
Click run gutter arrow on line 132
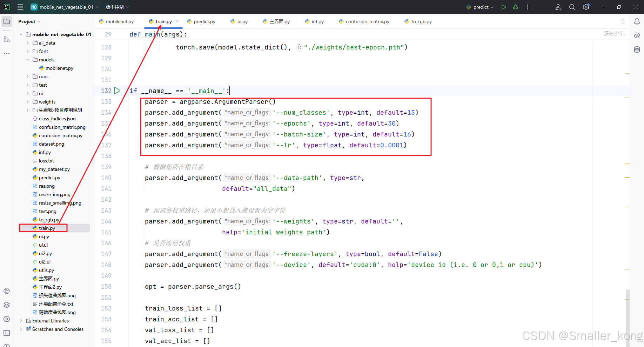pyautogui.click(x=117, y=91)
